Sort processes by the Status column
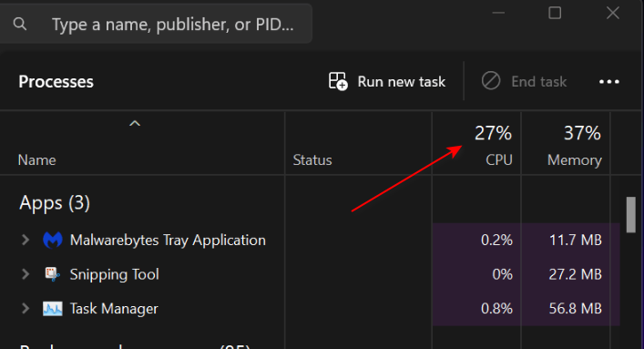This screenshot has width=644, height=349. click(x=312, y=159)
